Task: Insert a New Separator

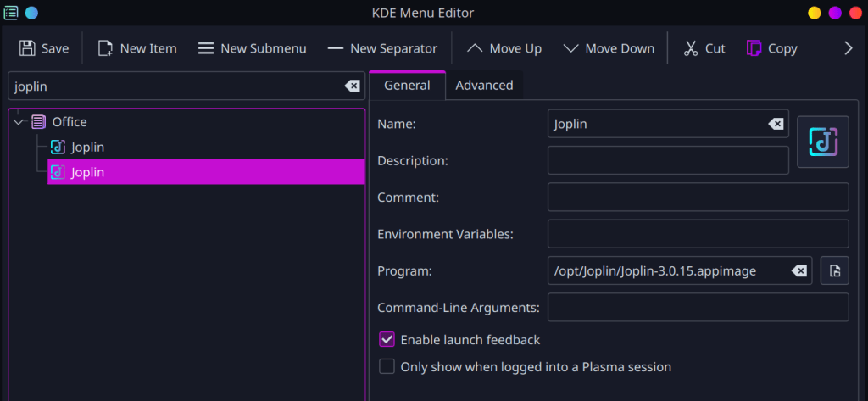Action: pos(382,48)
